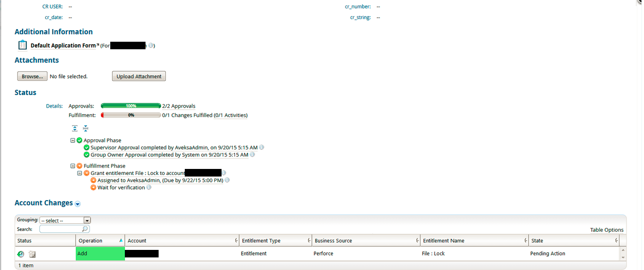Click the Upload Attachment button
The width and height of the screenshot is (644, 270).
coord(139,76)
